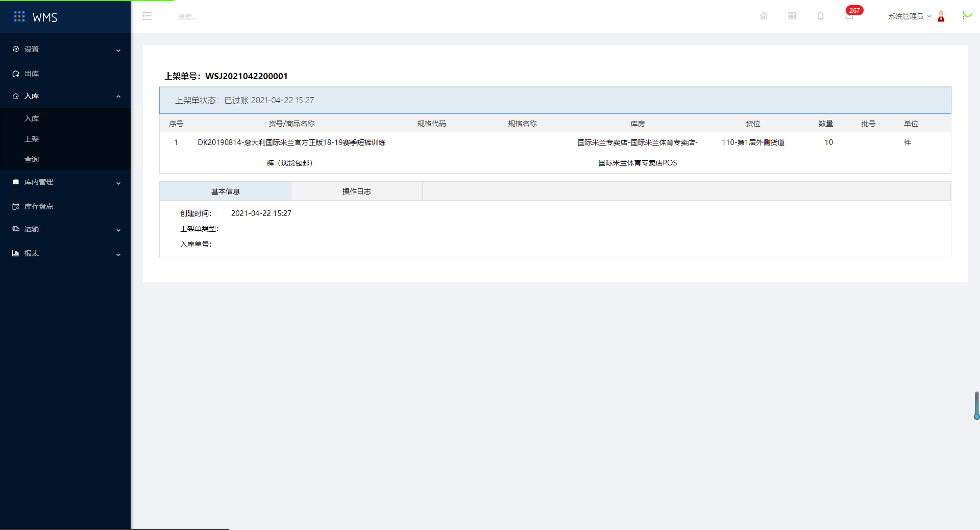980x530 pixels.
Task: Expand the 报表 menu chevron
Action: [118, 254]
